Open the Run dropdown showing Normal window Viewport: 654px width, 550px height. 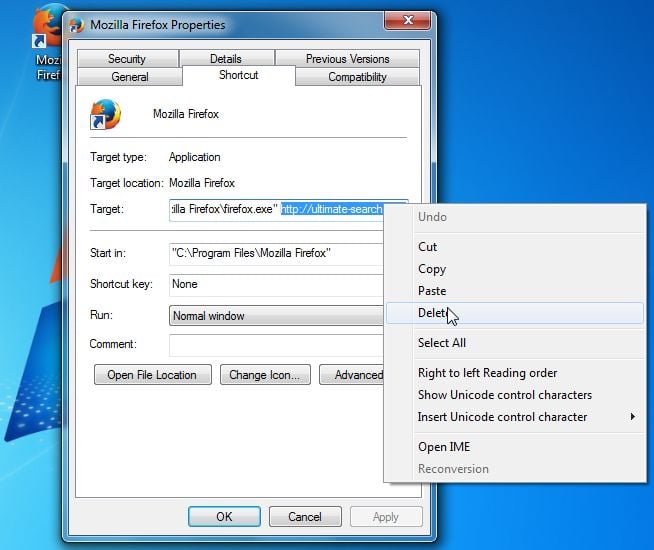pyautogui.click(x=276, y=316)
